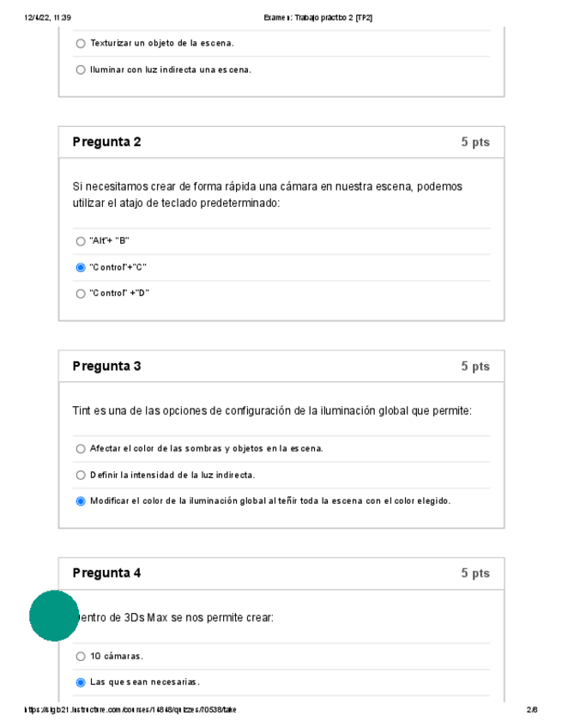
Task: Select "Modificar el color de la iluminación global" answer
Action: pos(81,501)
